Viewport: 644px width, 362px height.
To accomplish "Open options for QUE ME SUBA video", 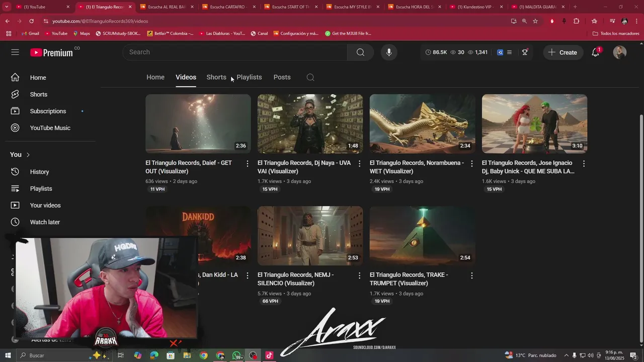I will coord(584,163).
